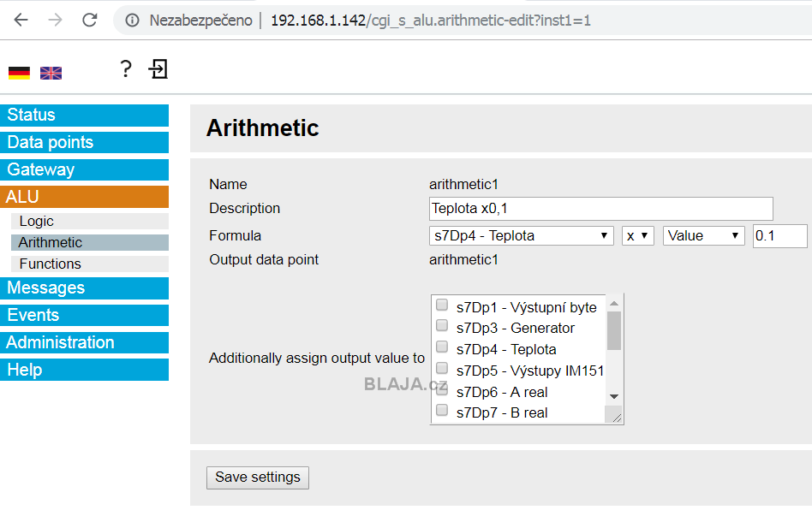View site info icon in address bar
The width and height of the screenshot is (812, 510).
pos(133,21)
